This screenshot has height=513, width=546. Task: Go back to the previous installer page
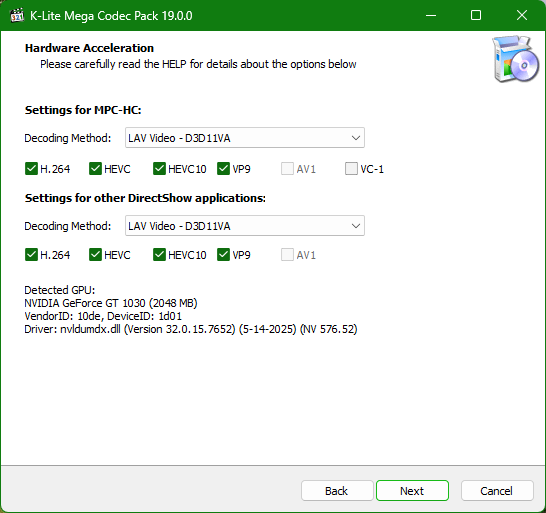pyautogui.click(x=337, y=491)
